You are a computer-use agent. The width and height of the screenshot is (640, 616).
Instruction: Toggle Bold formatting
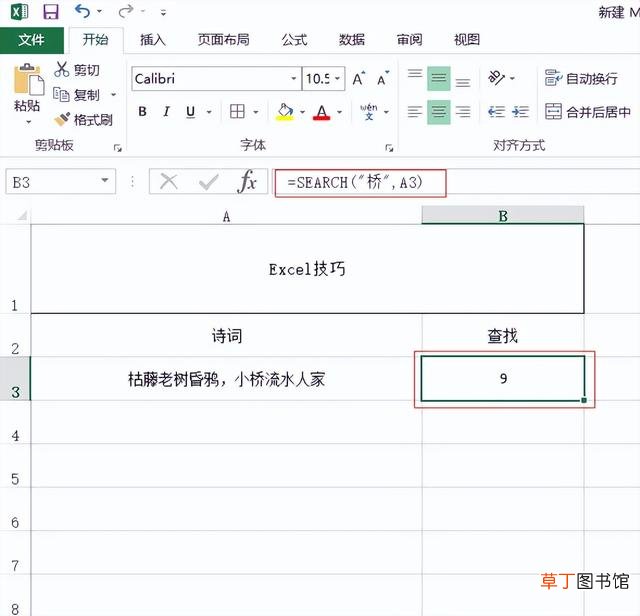142,111
